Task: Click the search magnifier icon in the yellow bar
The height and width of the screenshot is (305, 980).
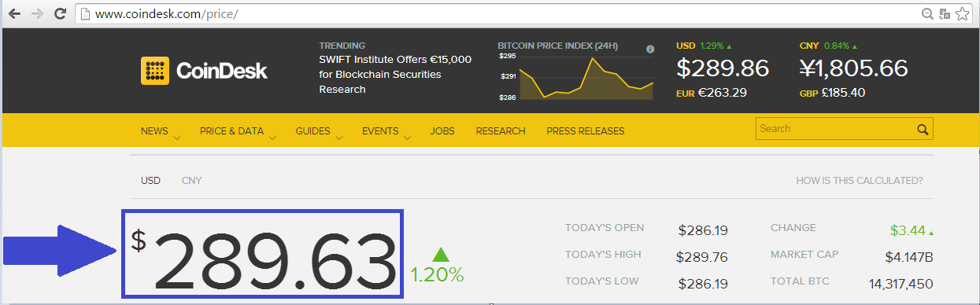Action: (923, 130)
